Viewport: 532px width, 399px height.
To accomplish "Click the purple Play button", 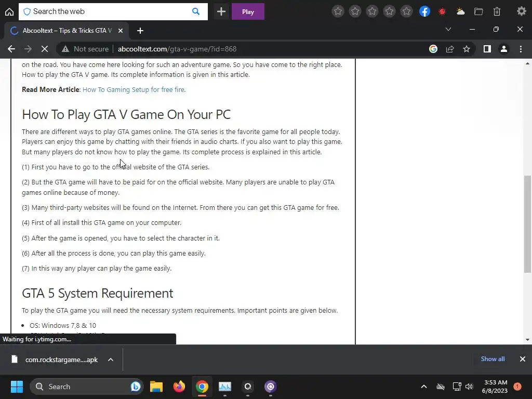I will point(248,11).
